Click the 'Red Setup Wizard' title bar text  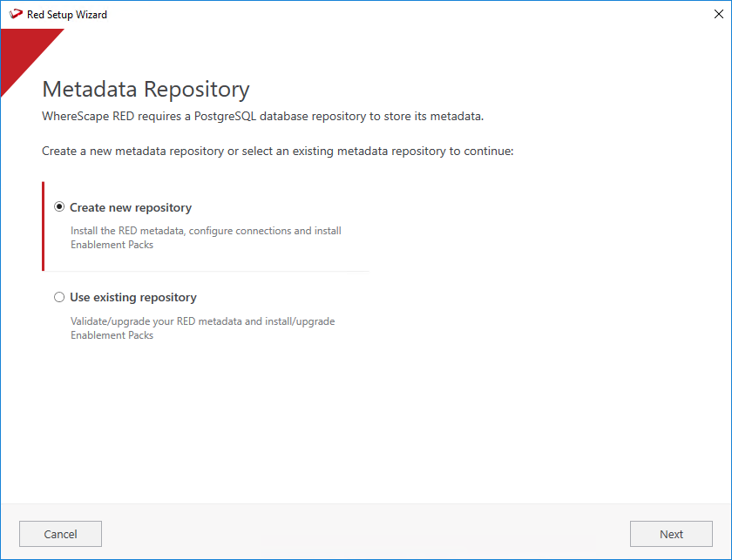(x=67, y=15)
